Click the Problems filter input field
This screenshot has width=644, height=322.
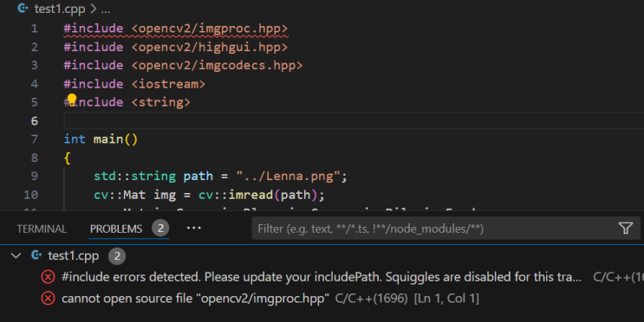(446, 228)
